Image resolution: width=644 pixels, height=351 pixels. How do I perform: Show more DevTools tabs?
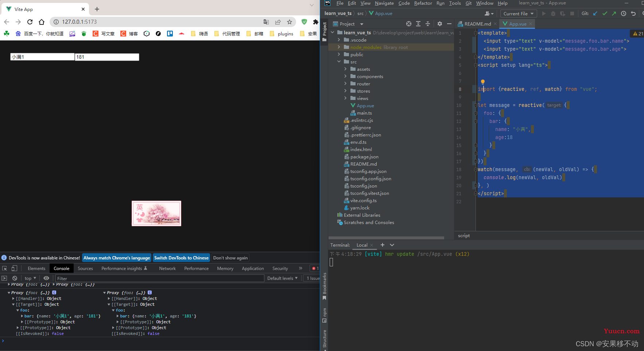click(x=300, y=268)
